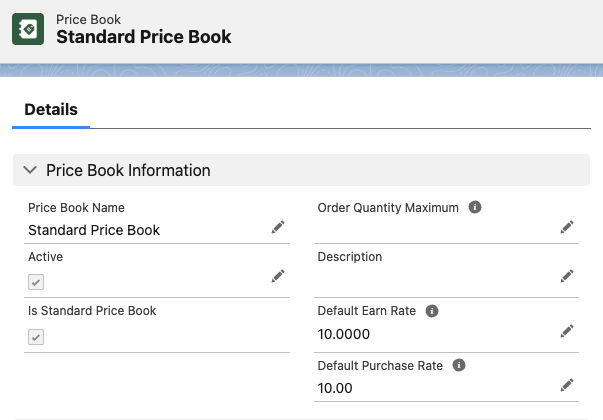Click pencil icon beside Active checkbox
Screen dimensions: 603x420
278,276
